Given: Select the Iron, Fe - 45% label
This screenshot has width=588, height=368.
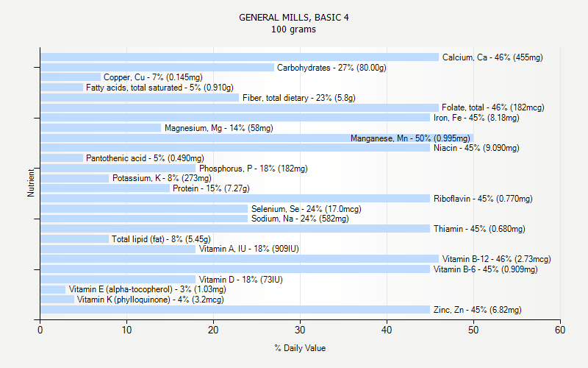Looking at the screenshot, I should (476, 118).
